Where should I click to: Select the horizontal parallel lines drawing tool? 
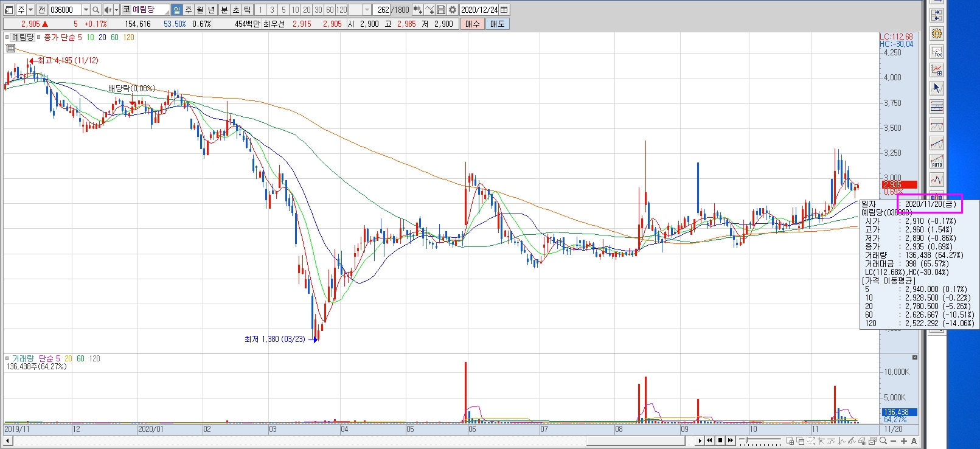(937, 106)
